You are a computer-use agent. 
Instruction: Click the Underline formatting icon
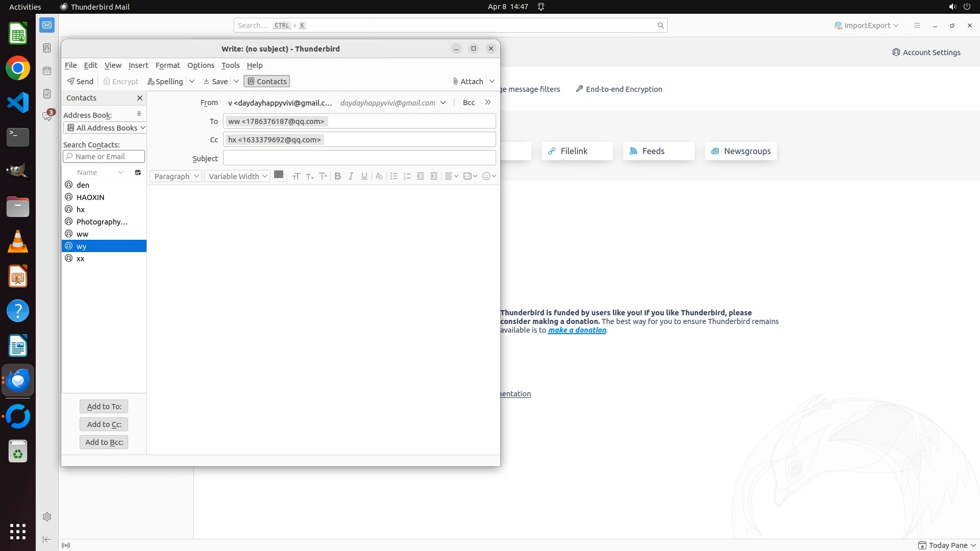pos(364,176)
